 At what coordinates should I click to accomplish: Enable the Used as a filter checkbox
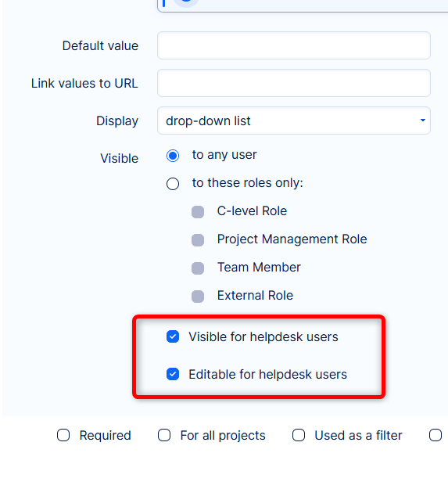coord(299,435)
